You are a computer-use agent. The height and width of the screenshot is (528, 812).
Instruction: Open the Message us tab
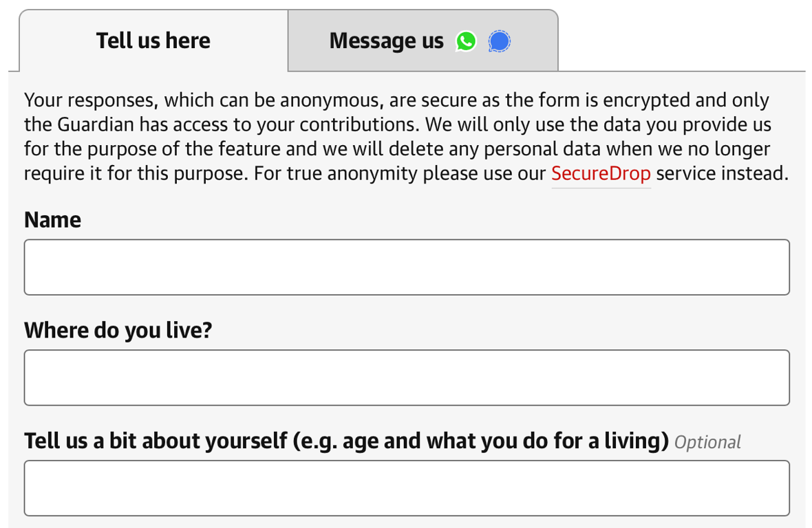[422, 41]
